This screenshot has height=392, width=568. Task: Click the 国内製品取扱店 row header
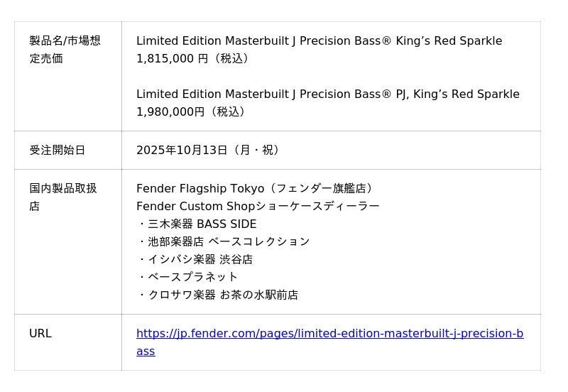[x=63, y=197]
